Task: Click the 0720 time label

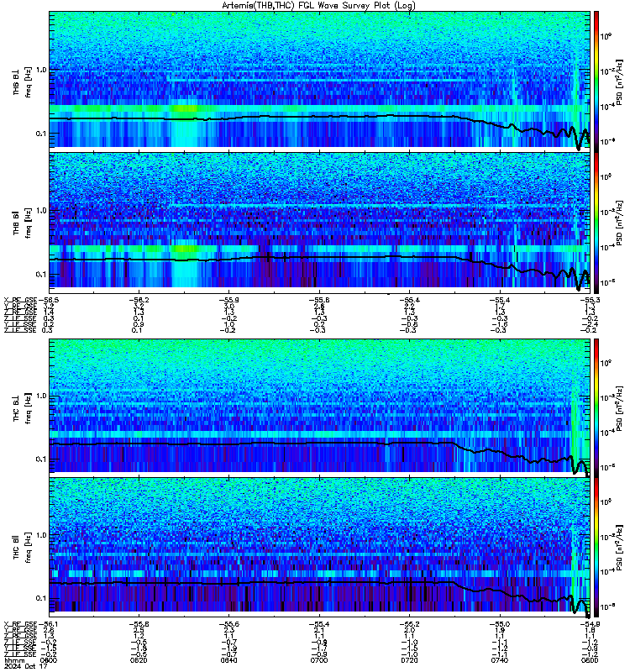Action: click(409, 660)
